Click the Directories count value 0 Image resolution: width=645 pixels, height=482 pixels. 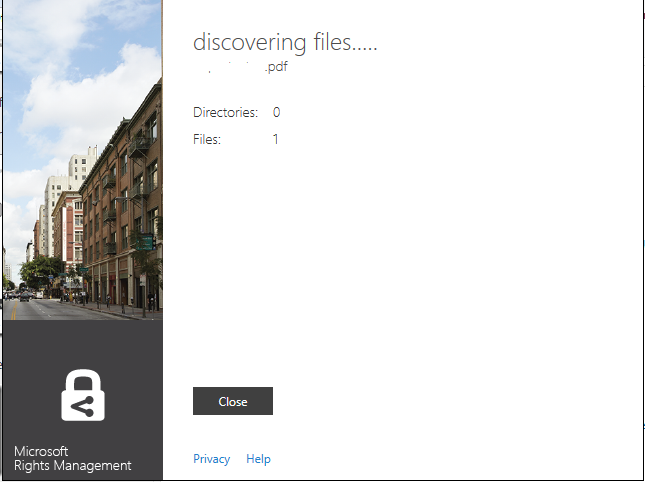(276, 113)
